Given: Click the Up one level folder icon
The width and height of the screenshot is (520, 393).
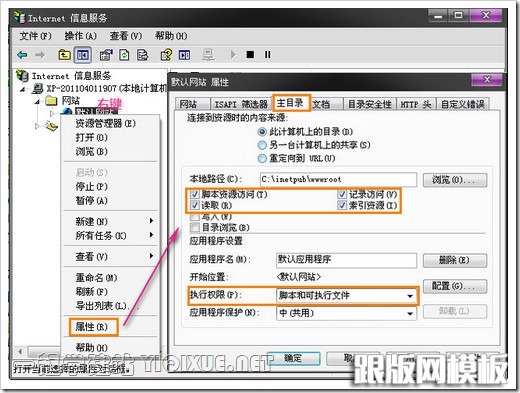Looking at the screenshot, I should pyautogui.click(x=64, y=54).
